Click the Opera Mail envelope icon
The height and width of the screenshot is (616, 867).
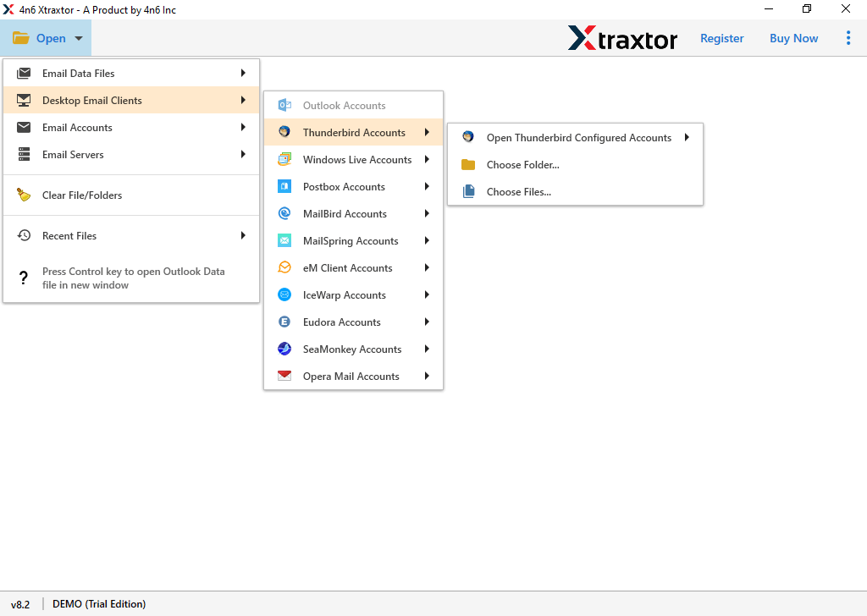(x=285, y=377)
